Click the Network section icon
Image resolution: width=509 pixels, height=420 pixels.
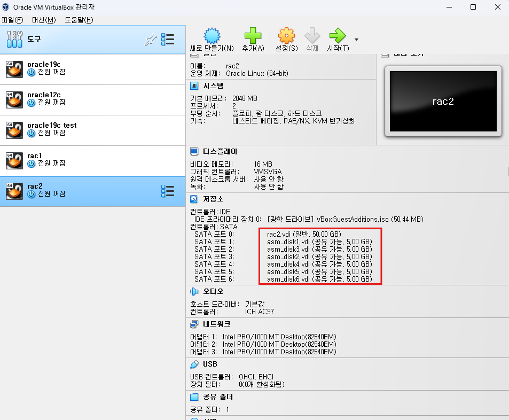click(x=194, y=324)
